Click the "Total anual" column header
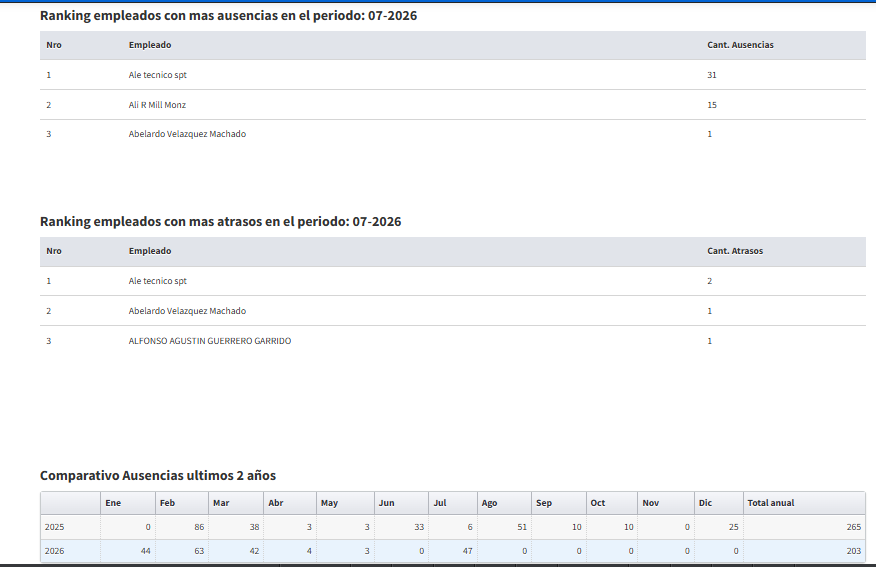This screenshot has width=876, height=567. point(804,503)
